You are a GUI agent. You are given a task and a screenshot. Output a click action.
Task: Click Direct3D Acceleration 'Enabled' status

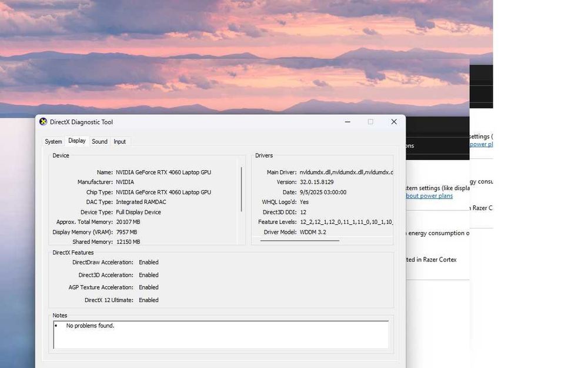(x=149, y=275)
